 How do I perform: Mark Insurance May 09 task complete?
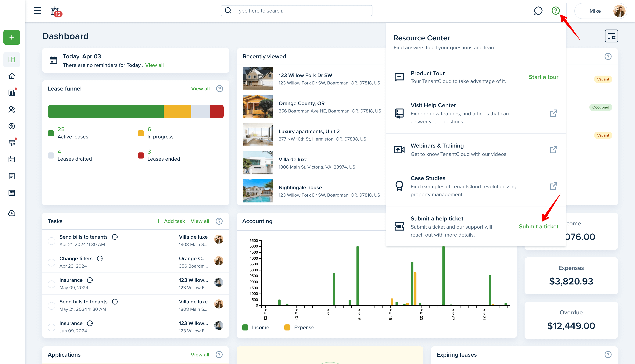click(x=52, y=284)
